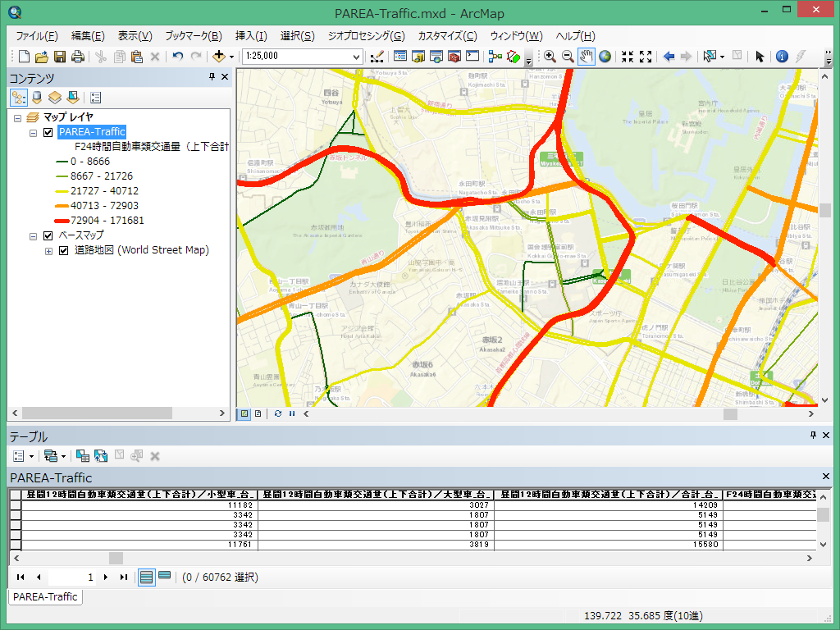Collapse the PAREA-Traffic layer node

point(33,133)
